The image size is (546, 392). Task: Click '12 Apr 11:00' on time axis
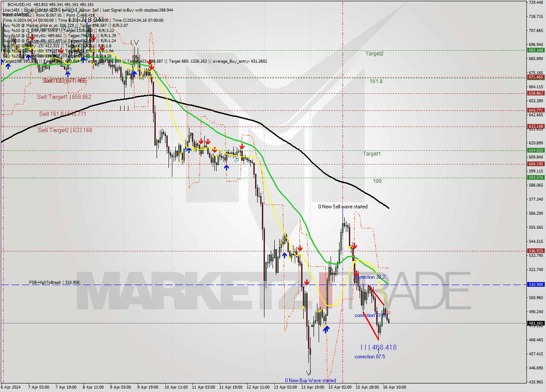point(258,387)
